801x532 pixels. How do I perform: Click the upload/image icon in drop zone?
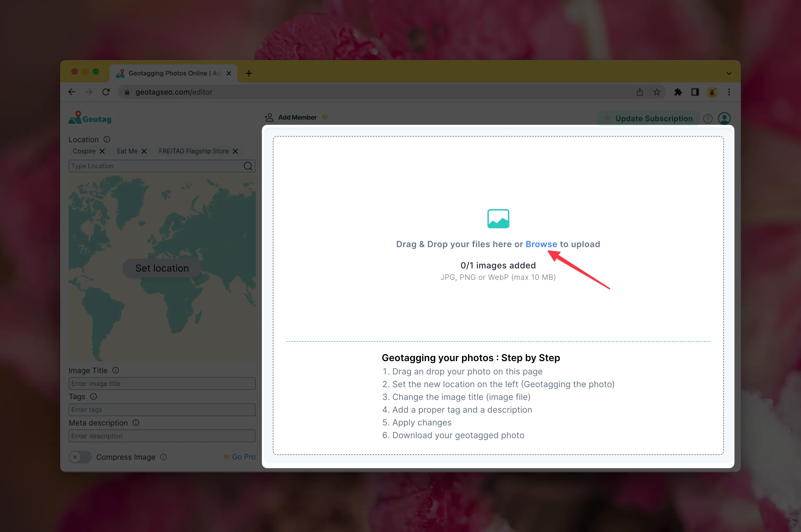tap(498, 218)
